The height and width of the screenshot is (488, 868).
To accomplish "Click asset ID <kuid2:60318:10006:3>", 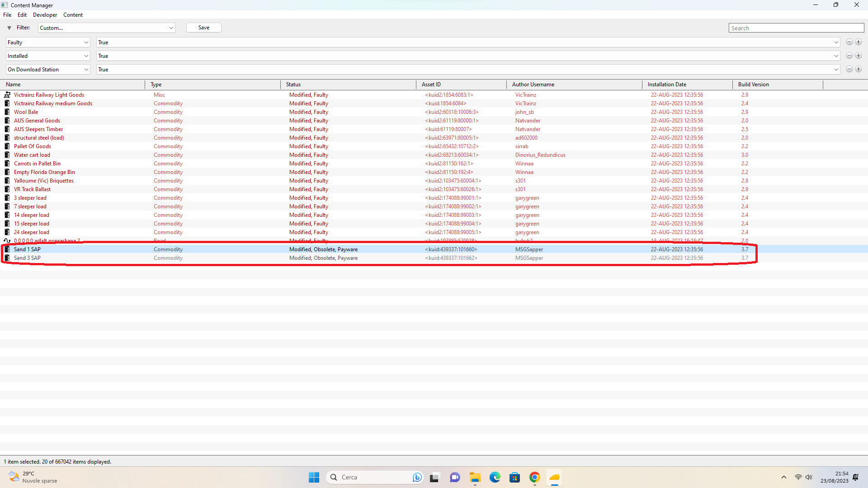I will tap(452, 112).
